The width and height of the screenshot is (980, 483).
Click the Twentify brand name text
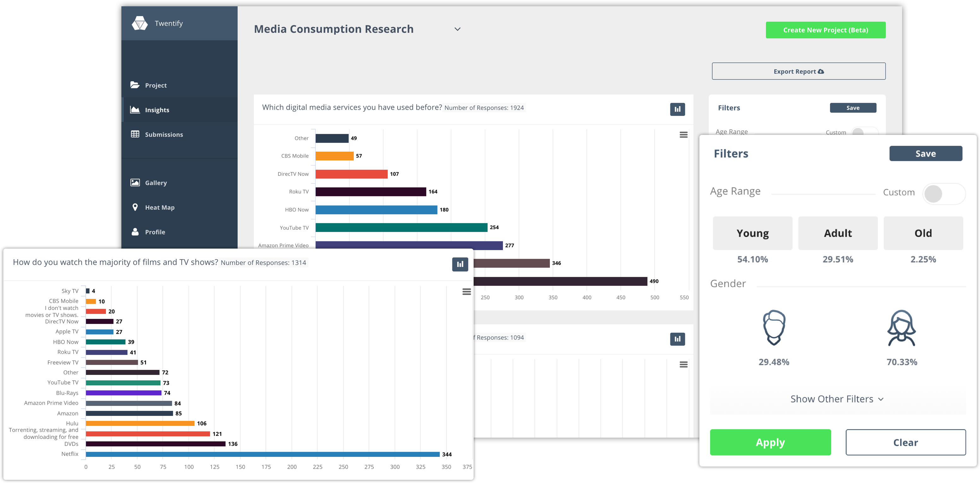pos(168,23)
